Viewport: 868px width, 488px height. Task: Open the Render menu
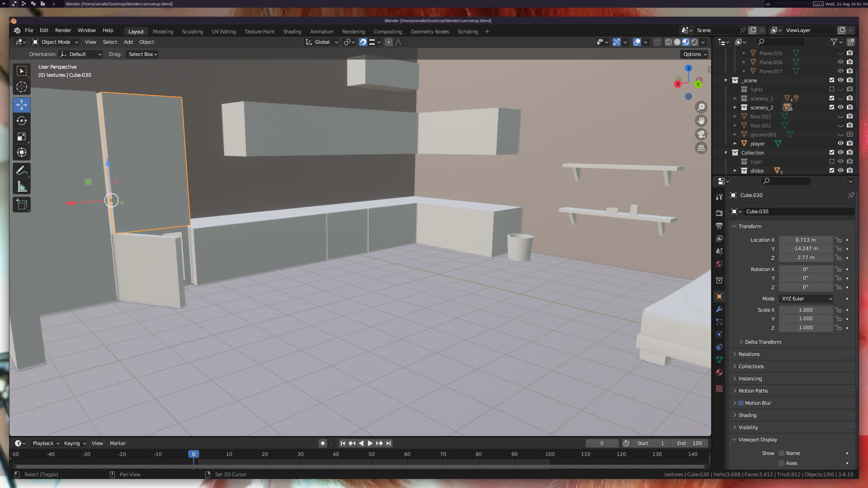(63, 30)
